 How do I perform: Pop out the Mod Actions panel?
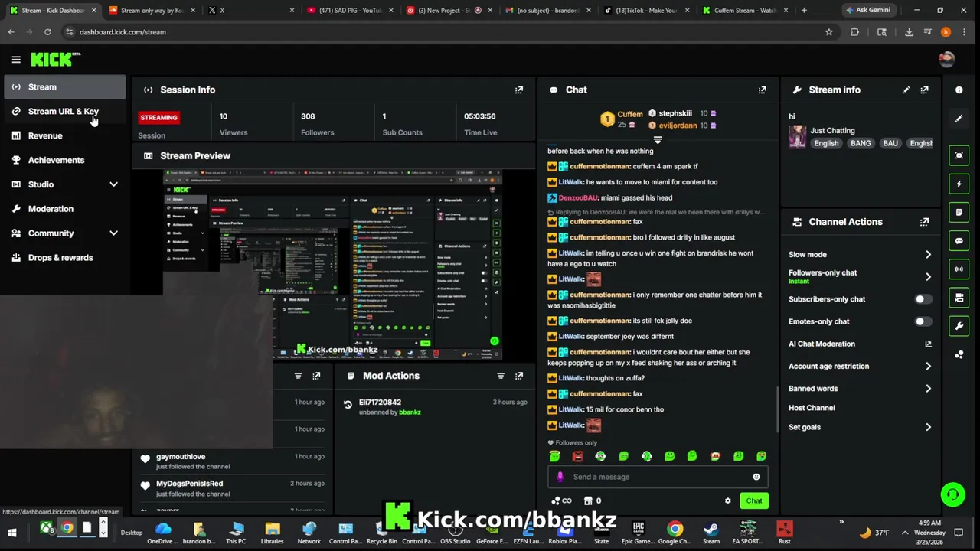[519, 376]
